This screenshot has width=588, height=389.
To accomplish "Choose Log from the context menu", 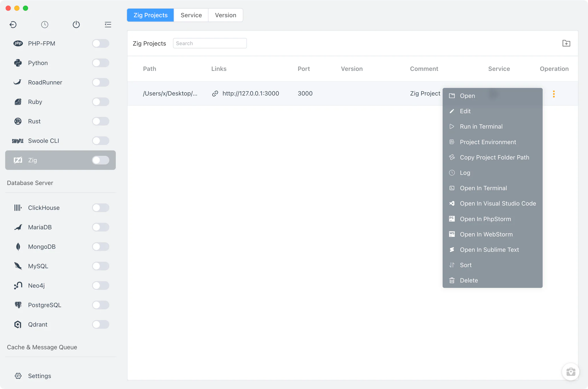I will tap(492, 173).
